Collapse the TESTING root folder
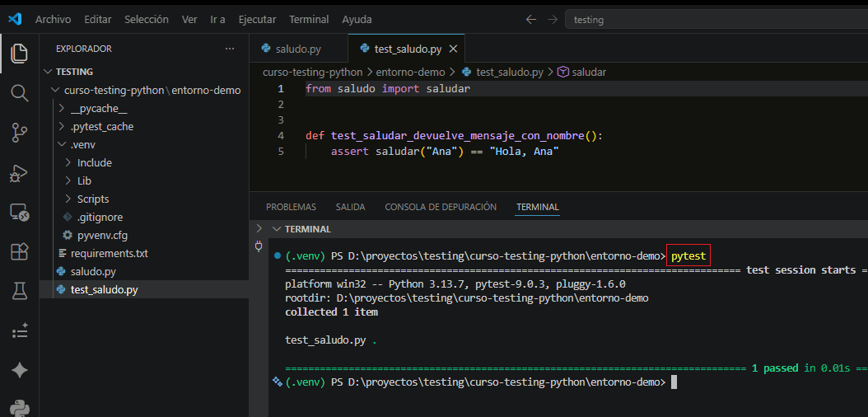Viewport: 868px width, 417px height. 49,72
